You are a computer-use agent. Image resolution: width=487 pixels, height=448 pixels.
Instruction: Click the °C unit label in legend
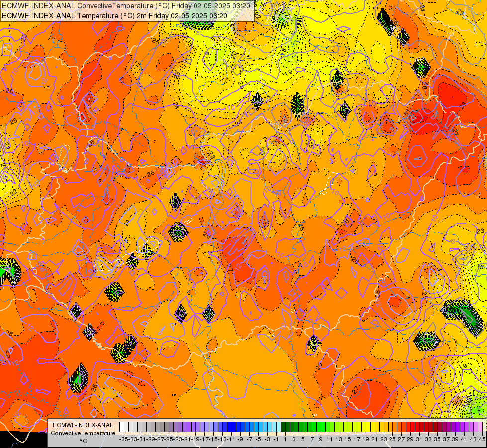pyautogui.click(x=83, y=441)
